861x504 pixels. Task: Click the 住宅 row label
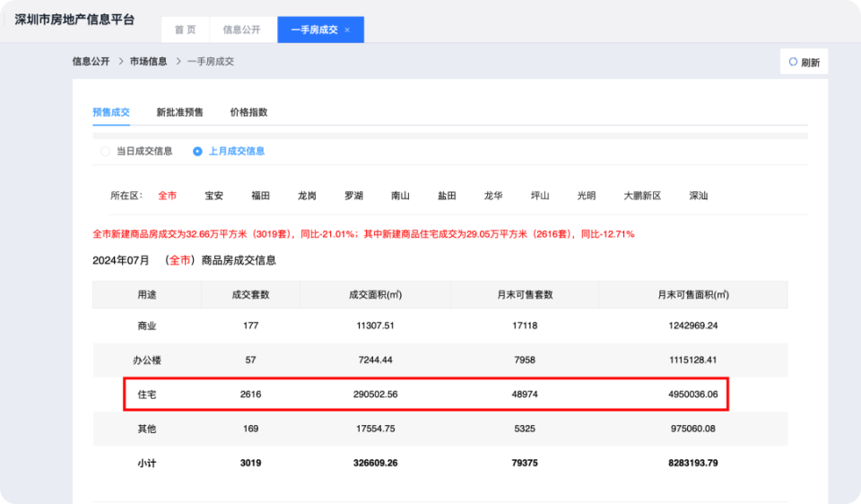coord(147,395)
